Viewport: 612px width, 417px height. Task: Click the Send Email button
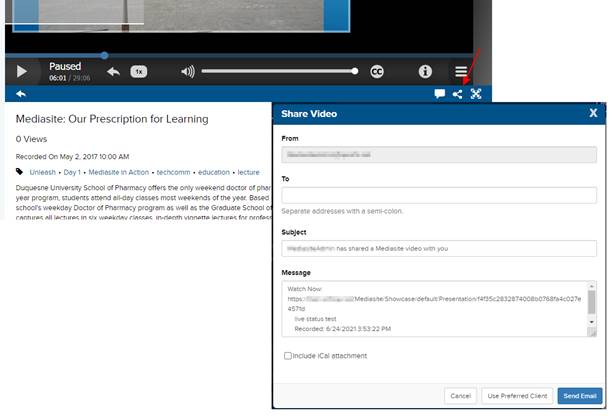[580, 396]
